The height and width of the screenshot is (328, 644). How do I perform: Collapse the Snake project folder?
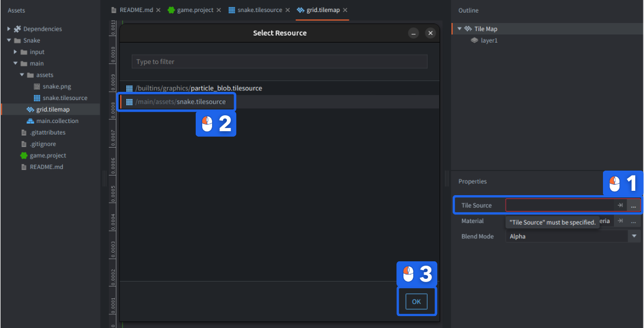click(x=9, y=40)
